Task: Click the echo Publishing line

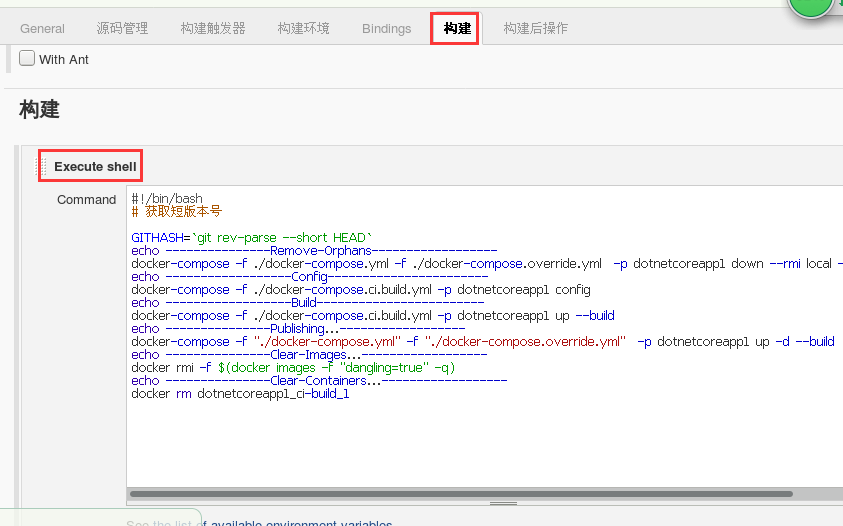Action: tap(298, 329)
